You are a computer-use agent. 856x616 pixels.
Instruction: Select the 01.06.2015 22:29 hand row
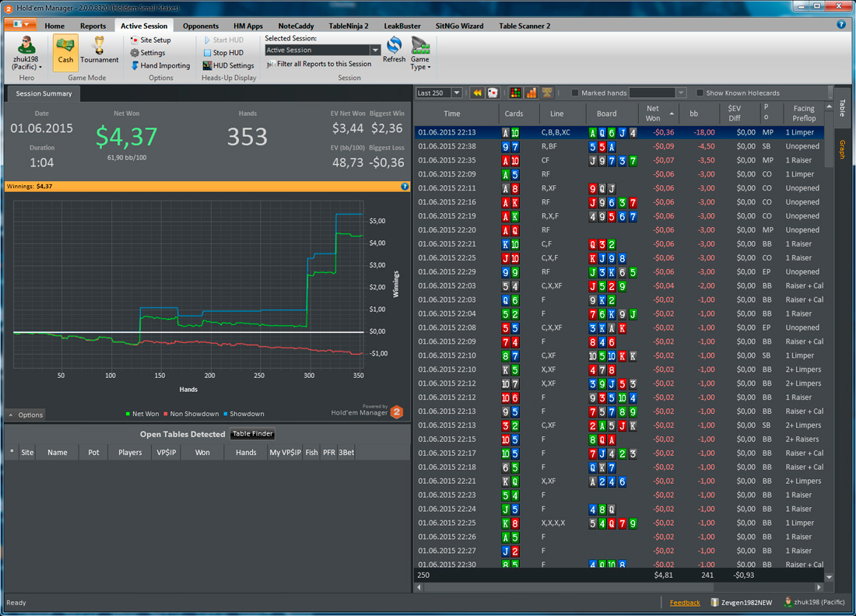[x=619, y=271]
